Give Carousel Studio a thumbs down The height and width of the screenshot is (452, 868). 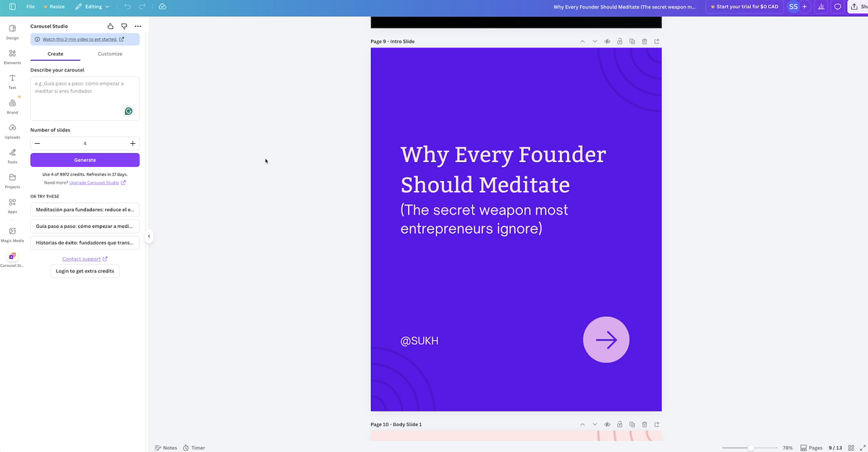(x=124, y=26)
